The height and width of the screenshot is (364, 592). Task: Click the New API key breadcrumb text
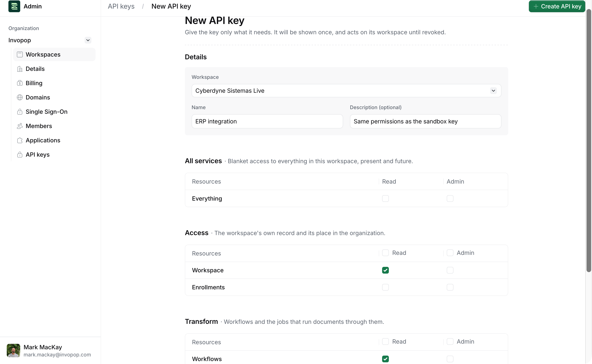point(171,6)
